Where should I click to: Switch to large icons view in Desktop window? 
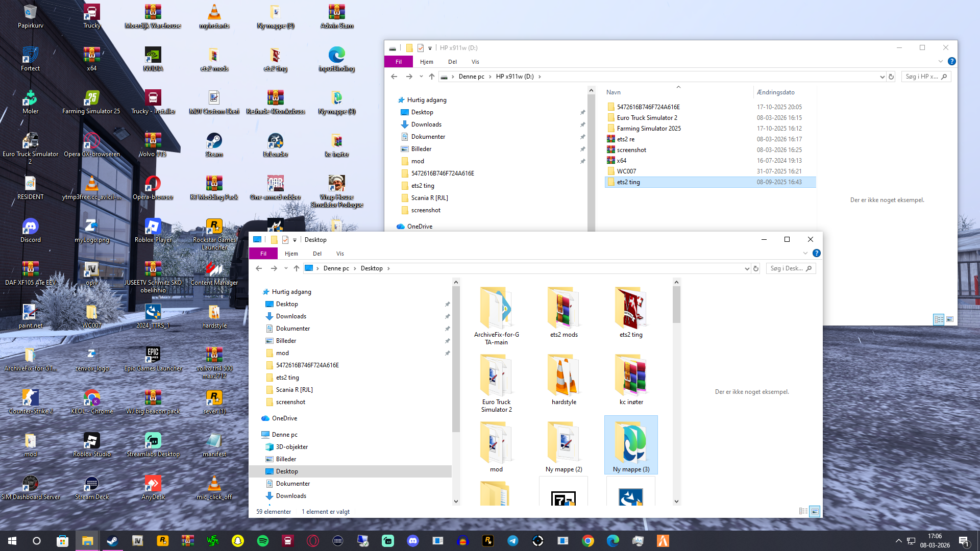pyautogui.click(x=815, y=511)
